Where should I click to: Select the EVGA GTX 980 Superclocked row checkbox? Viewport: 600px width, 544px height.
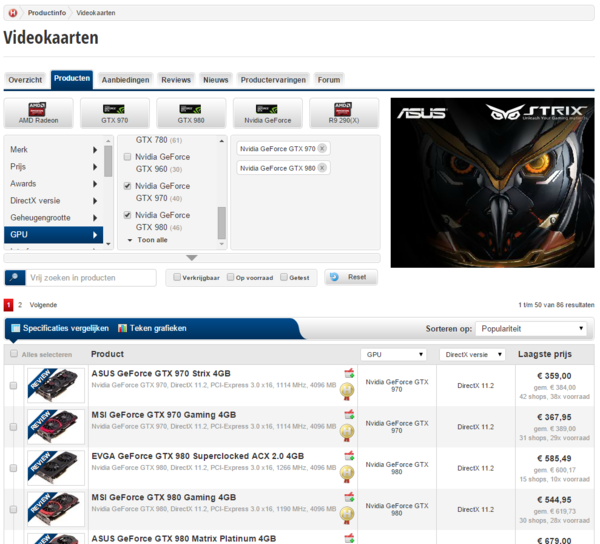(13, 468)
